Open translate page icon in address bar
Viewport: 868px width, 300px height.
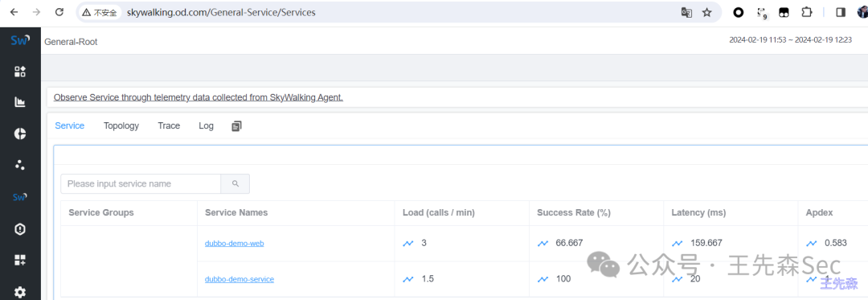coord(686,12)
